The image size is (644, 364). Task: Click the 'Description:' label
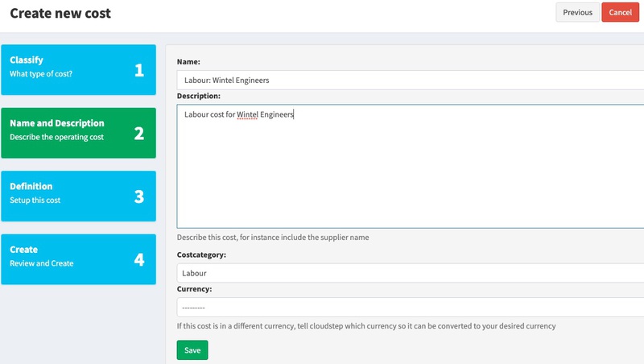(198, 96)
